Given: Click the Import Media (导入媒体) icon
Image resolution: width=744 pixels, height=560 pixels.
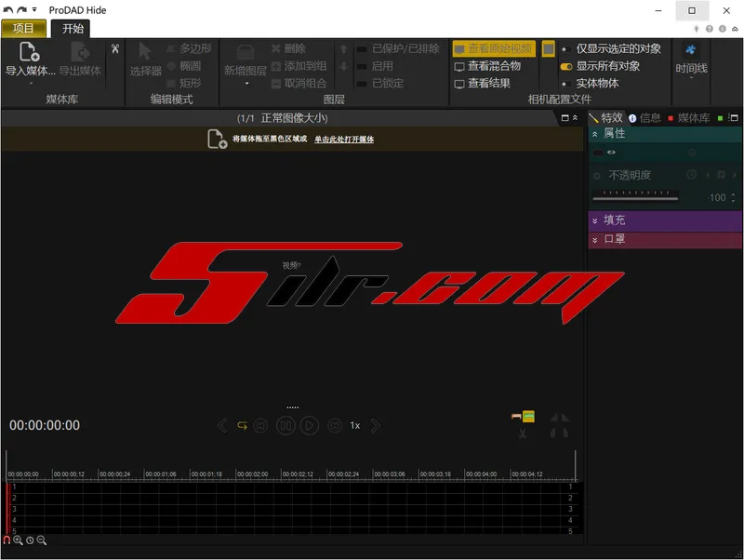Looking at the screenshot, I should pyautogui.click(x=30, y=52).
